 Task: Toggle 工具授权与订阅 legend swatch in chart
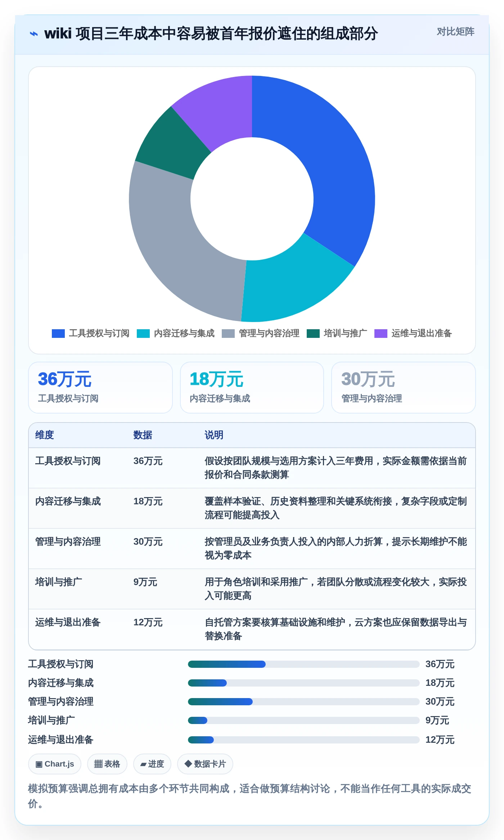coord(58,334)
